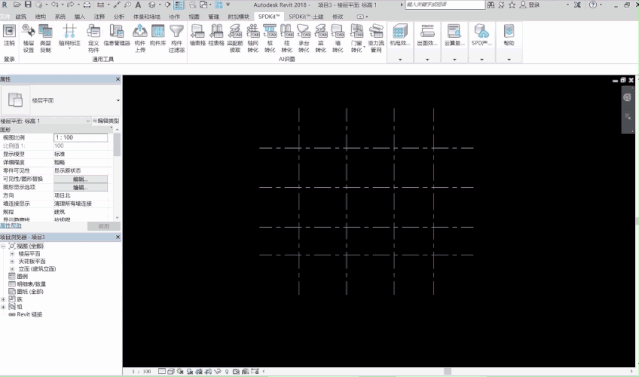
Task: Click 编辑 button for 可见性/图形替换
Action: tap(81, 179)
